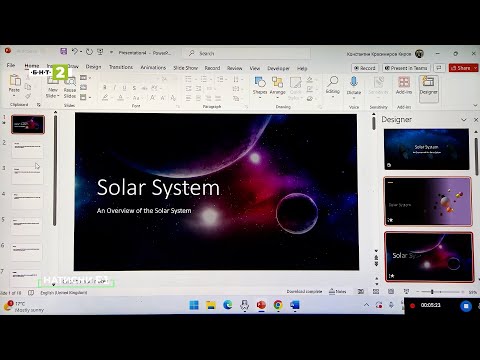This screenshot has width=480, height=360.
Task: Select slide 1 thumbnail
Action: pos(28,124)
